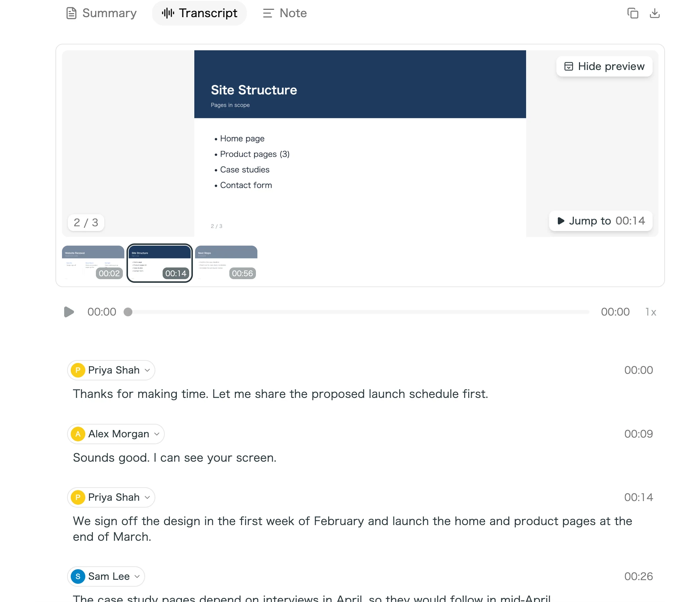
Task: Click Hide preview button
Action: [604, 66]
